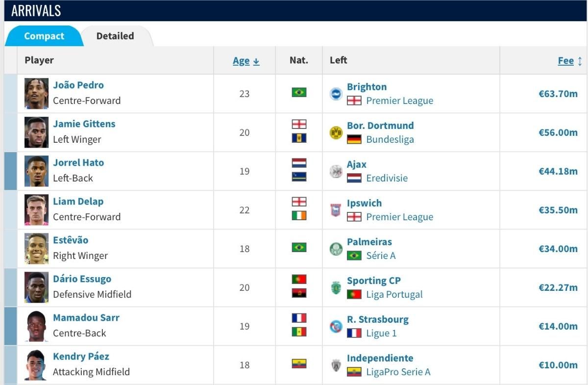The image size is (588, 385).
Task: Open the LigaPro Serie A league link
Action: pyautogui.click(x=398, y=372)
